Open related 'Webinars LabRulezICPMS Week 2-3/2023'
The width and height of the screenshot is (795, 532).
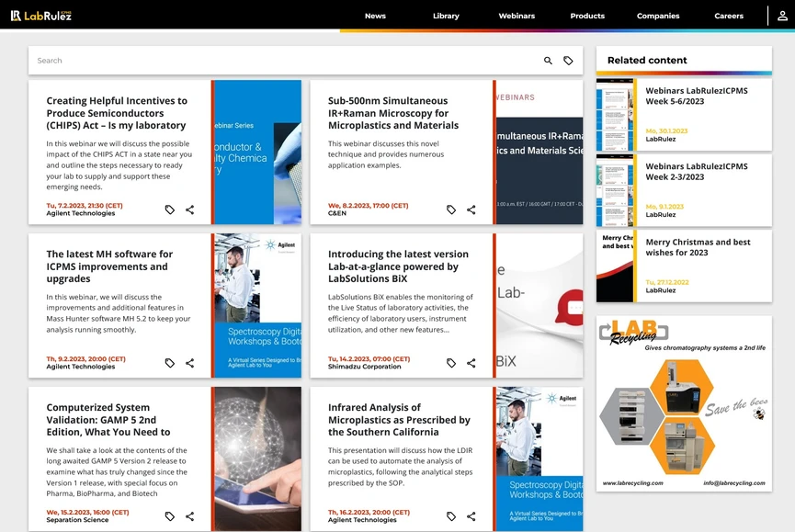(697, 171)
